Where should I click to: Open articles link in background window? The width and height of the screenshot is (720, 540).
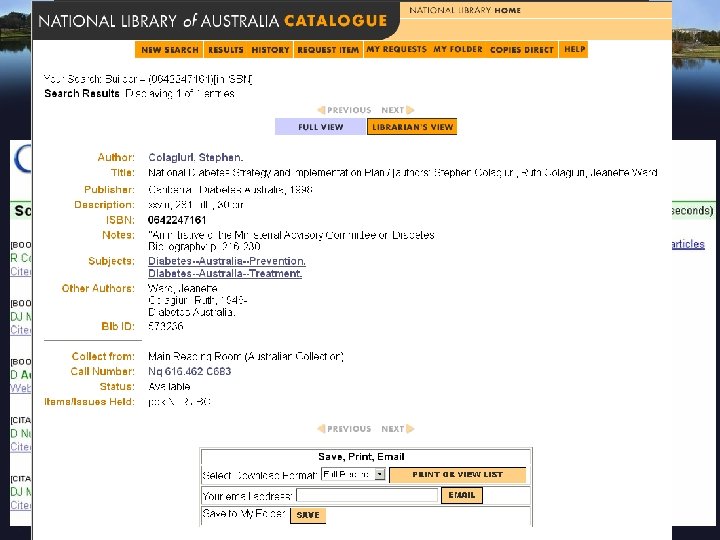pyautogui.click(x=688, y=244)
